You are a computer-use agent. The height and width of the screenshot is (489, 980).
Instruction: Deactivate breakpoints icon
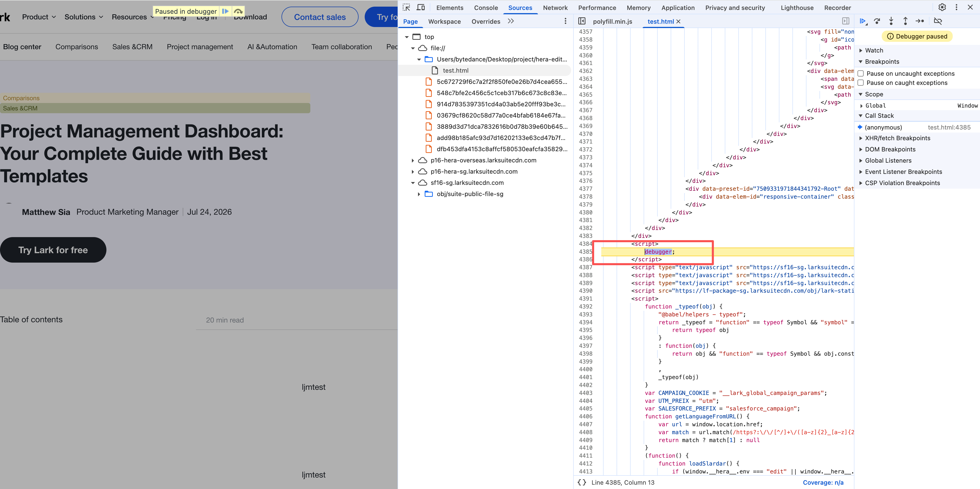938,21
